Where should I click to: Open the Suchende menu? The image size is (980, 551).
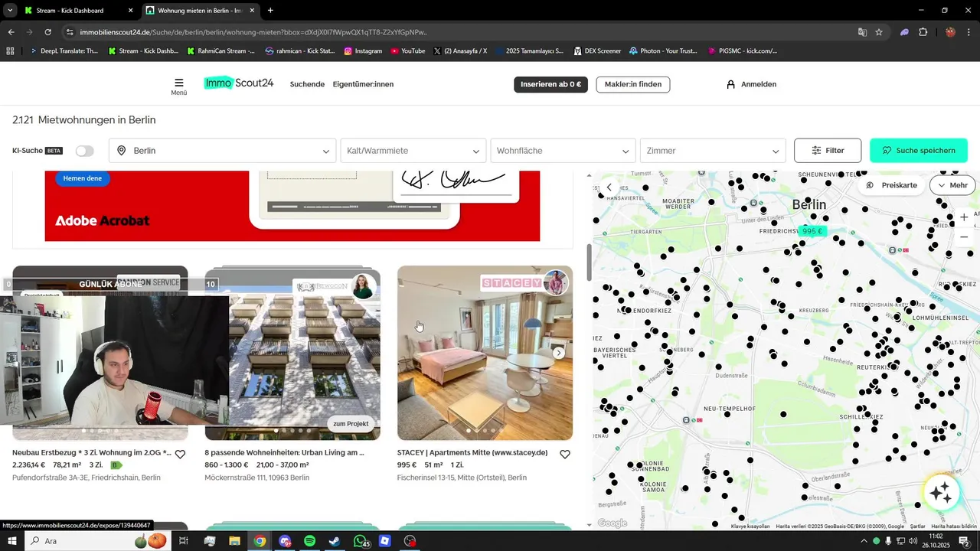(307, 84)
